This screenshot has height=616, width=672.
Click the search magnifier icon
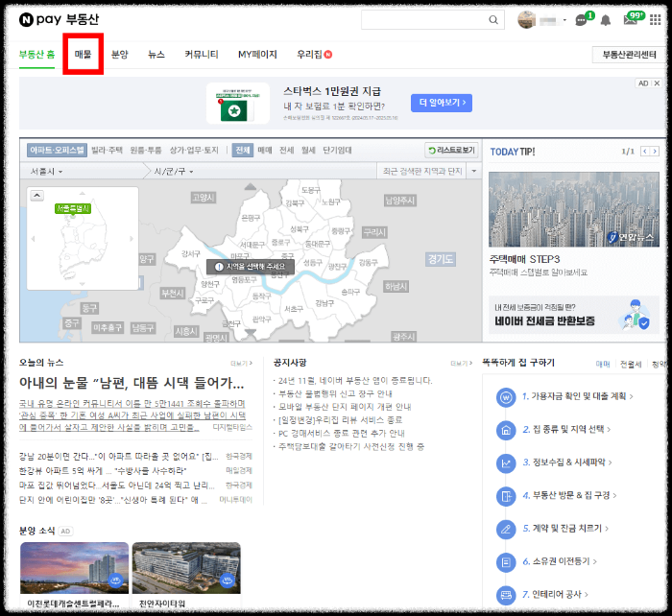493,20
